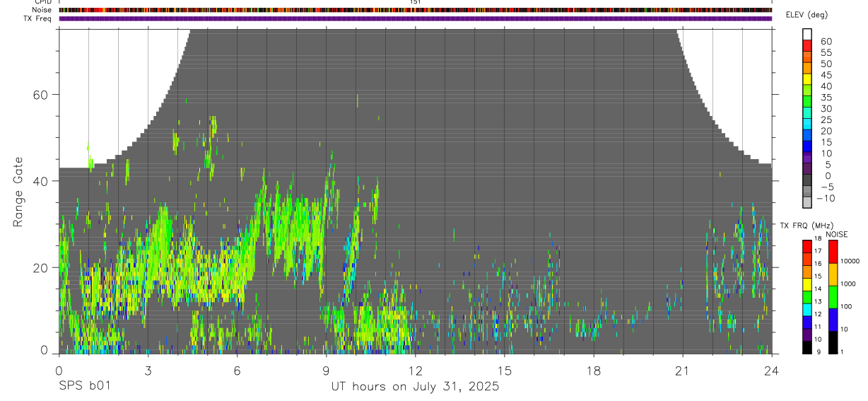Click the multicolored Noise strip above plot

click(415, 10)
